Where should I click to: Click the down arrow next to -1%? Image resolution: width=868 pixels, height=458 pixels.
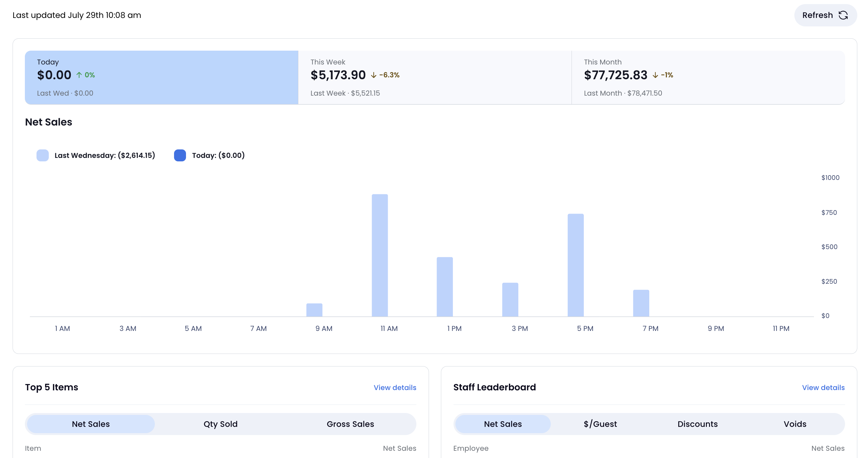click(x=655, y=75)
